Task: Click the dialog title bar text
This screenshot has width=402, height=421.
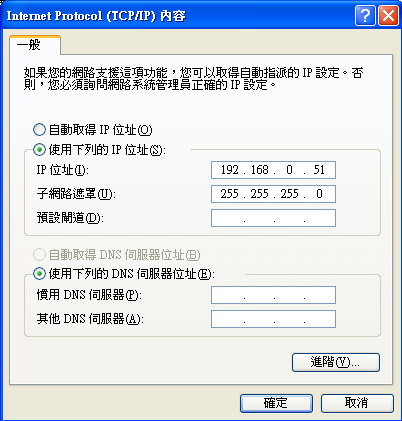Action: click(x=96, y=16)
